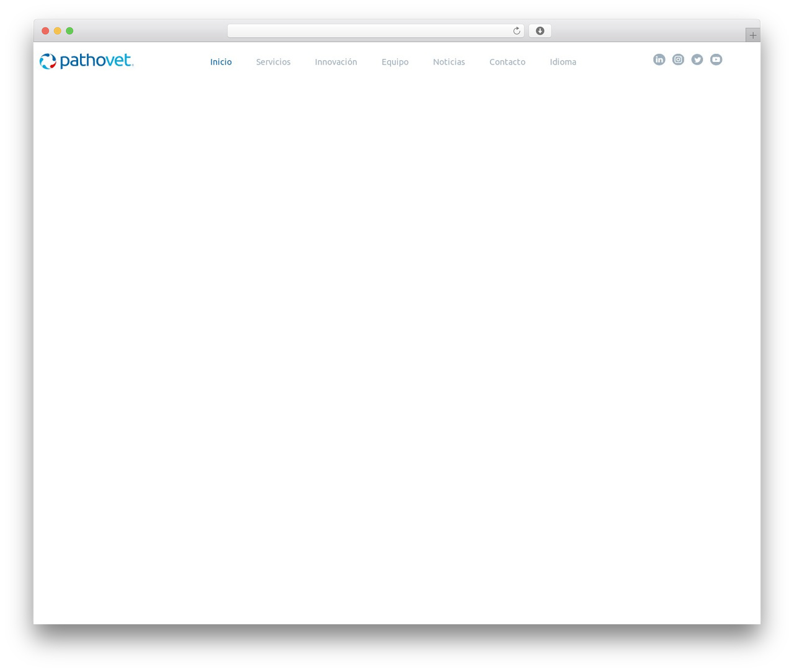Viewport: 794px width, 672px height.
Task: Visit the Contacto page link
Action: [507, 62]
